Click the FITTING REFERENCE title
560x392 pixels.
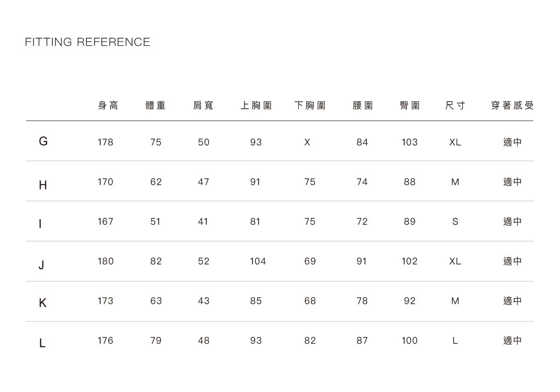pos(88,42)
